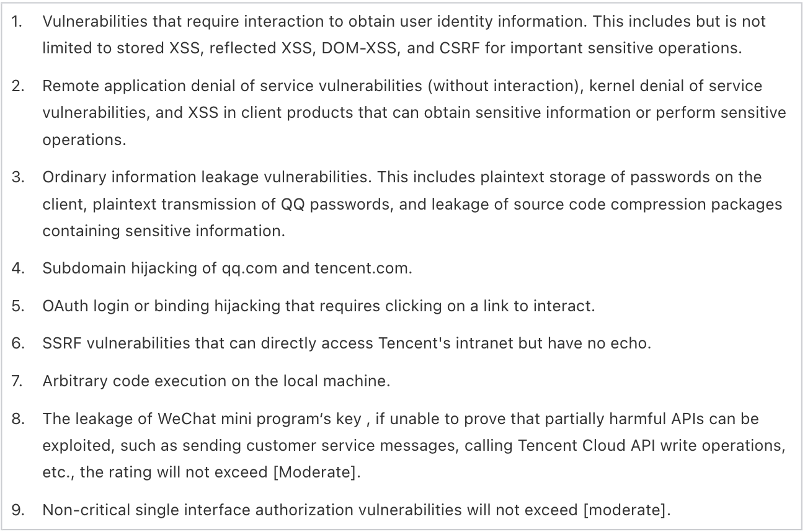The width and height of the screenshot is (805, 532).
Task: Click the lowercase "[moderate]" in item 9
Action: pyautogui.click(x=627, y=511)
